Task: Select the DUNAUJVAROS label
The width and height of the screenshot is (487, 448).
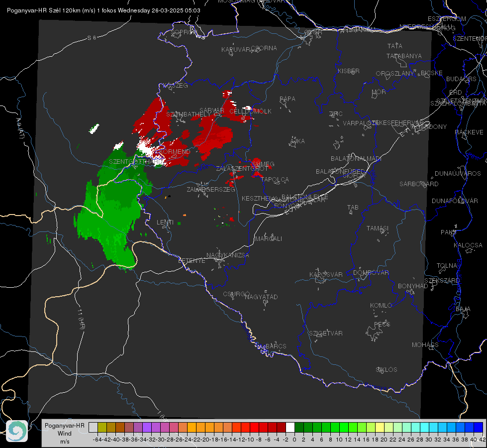Action: point(458,174)
